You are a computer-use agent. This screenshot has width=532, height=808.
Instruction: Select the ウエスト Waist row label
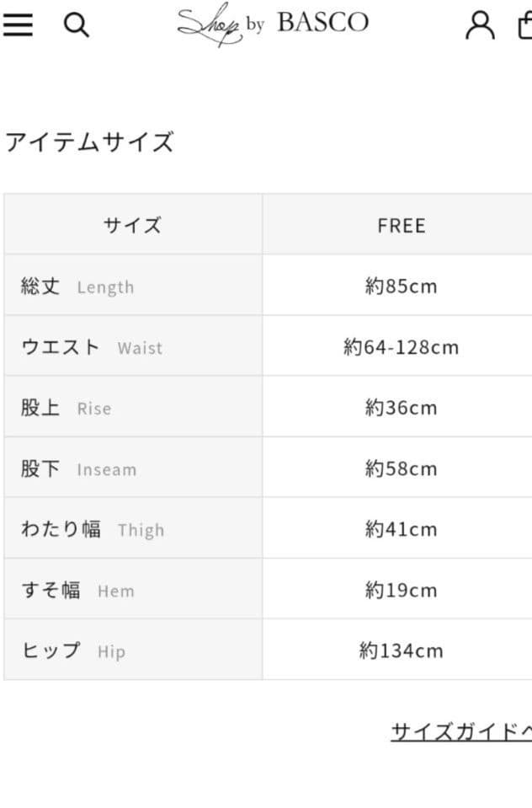click(88, 346)
